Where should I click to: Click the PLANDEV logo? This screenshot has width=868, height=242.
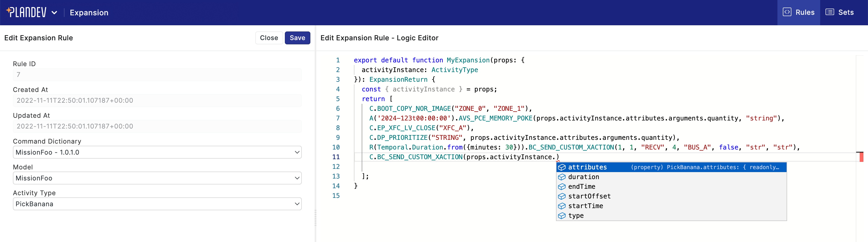[x=27, y=12]
